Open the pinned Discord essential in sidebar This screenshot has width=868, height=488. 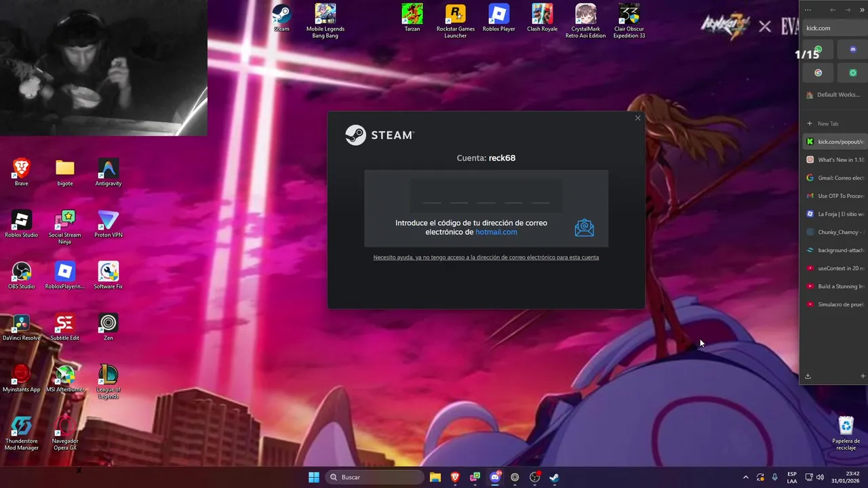(853, 50)
